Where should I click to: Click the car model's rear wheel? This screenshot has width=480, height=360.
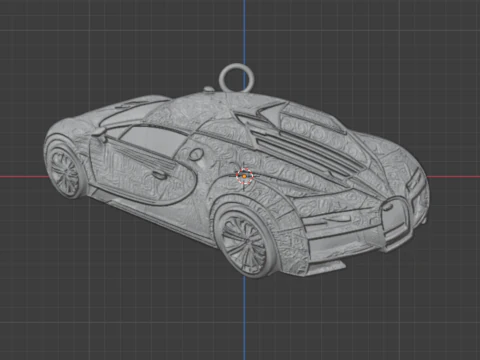point(64,170)
